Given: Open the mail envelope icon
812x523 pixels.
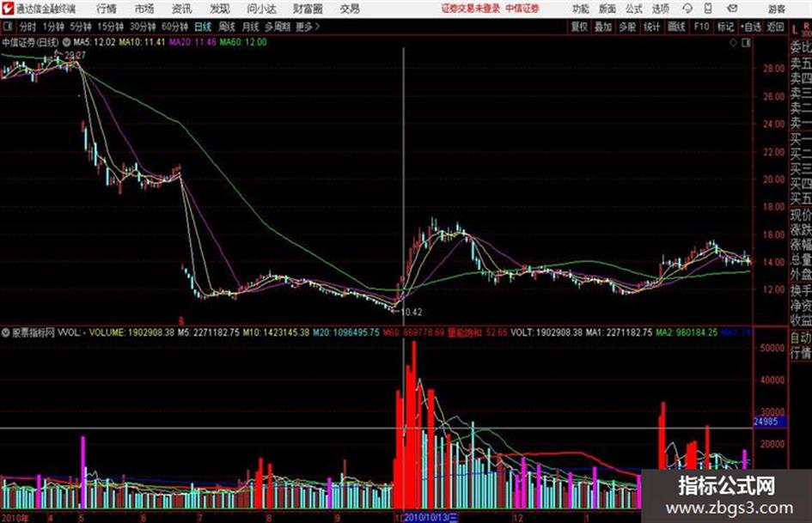Looking at the screenshot, I should click(732, 9).
